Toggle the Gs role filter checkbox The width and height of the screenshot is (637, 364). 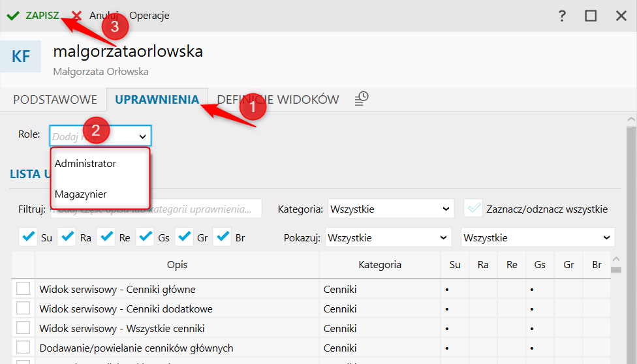145,237
